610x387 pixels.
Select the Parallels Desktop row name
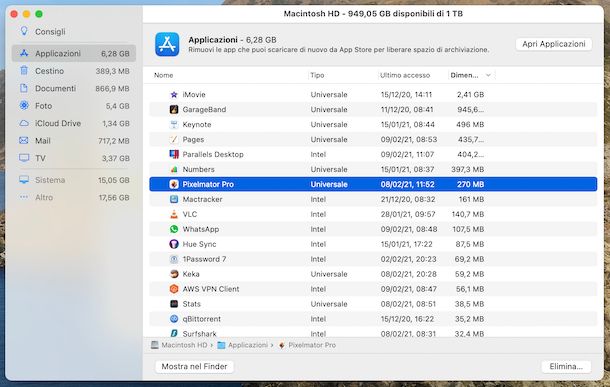click(x=213, y=154)
